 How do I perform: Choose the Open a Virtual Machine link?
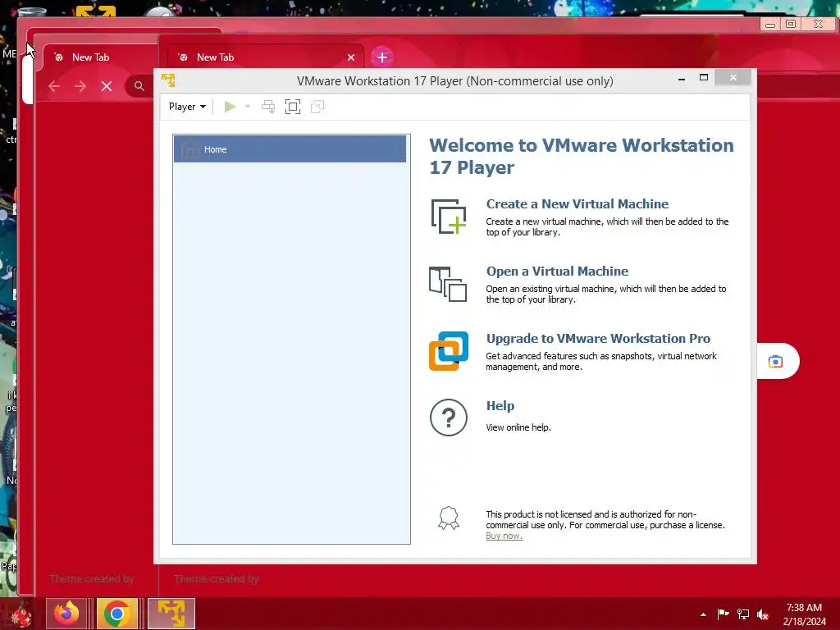coord(557,271)
